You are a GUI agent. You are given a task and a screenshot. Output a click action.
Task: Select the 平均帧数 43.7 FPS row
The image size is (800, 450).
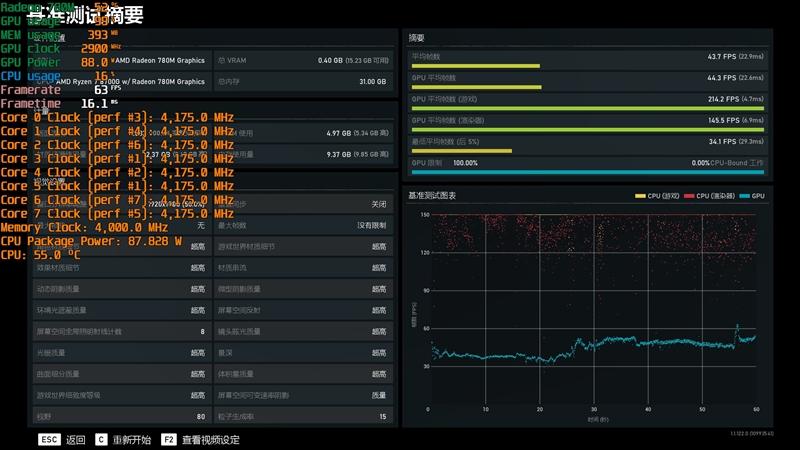(587, 59)
